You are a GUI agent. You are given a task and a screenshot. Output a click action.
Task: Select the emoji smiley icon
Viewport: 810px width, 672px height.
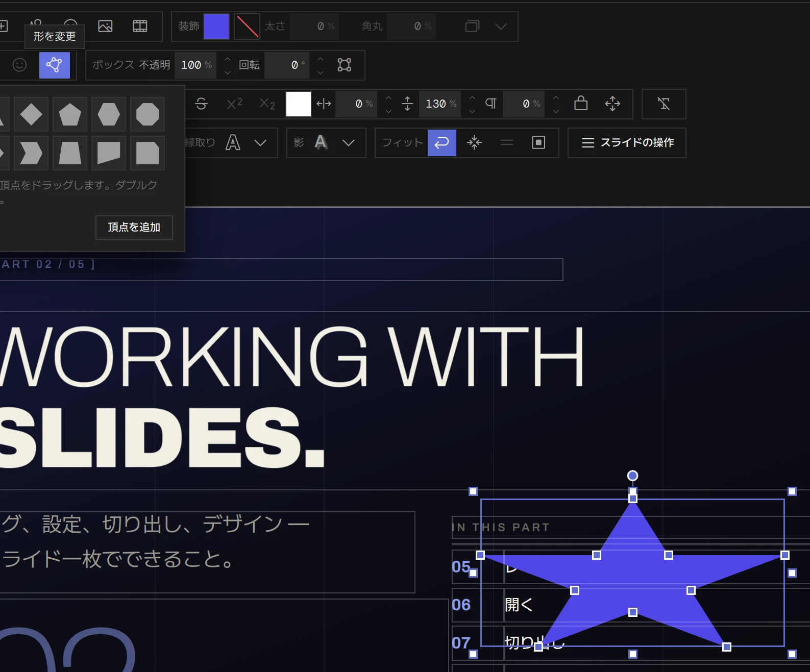19,65
